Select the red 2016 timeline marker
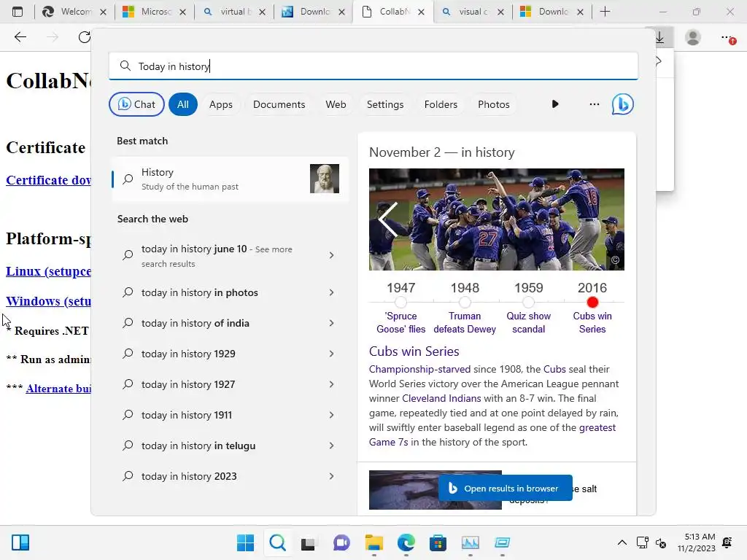Screen dimensions: 747x560 [x=592, y=302]
